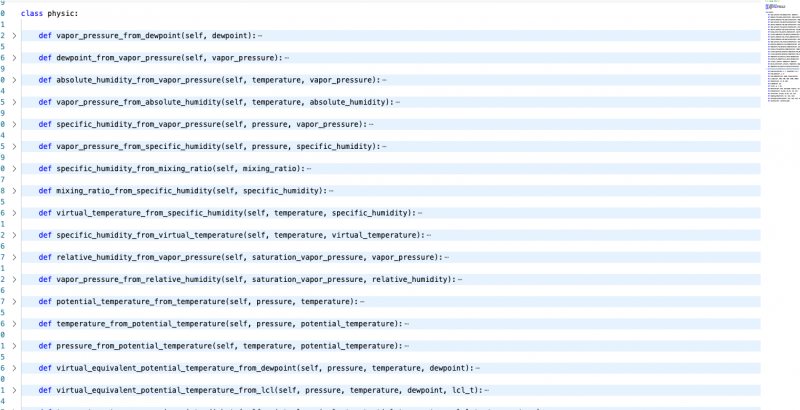Expand the specific_humidity_from_mixing_ratio gutter chevron
The width and height of the screenshot is (800, 410).
(14, 168)
